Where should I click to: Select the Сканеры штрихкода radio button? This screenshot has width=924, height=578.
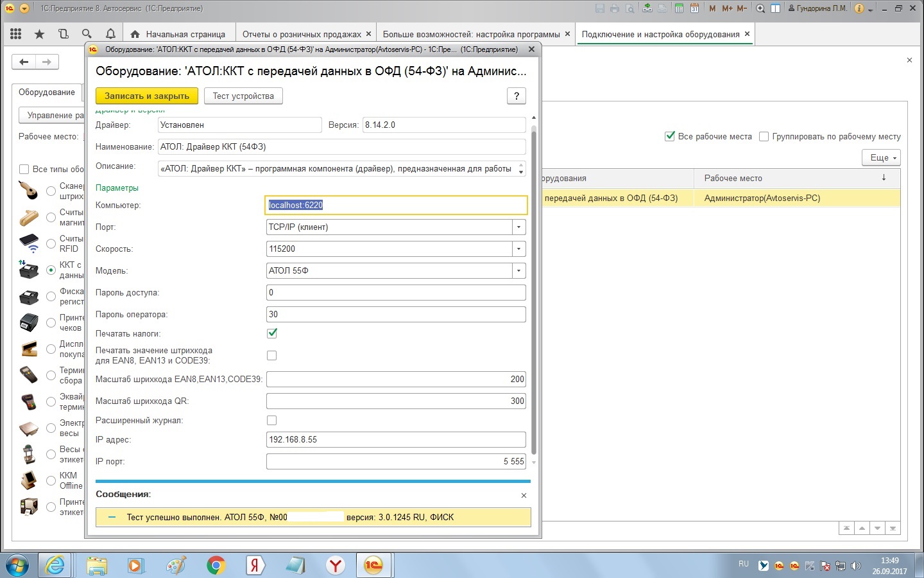point(51,191)
